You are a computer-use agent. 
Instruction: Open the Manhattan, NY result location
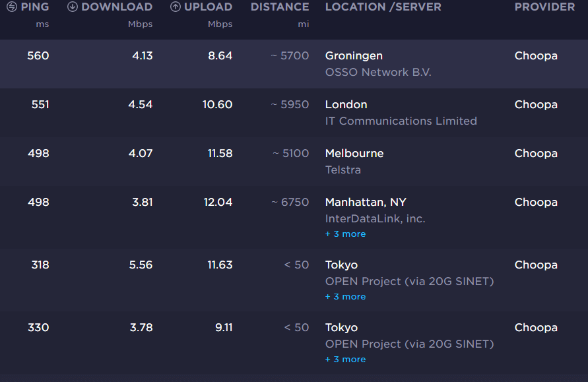pyautogui.click(x=366, y=203)
